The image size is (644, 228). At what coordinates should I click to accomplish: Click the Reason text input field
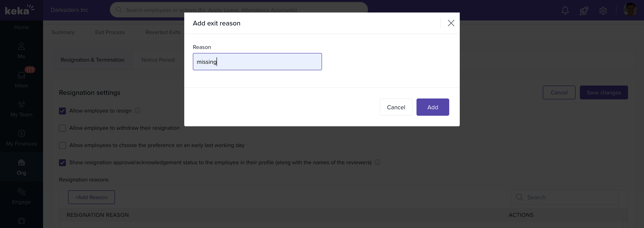pyautogui.click(x=257, y=62)
